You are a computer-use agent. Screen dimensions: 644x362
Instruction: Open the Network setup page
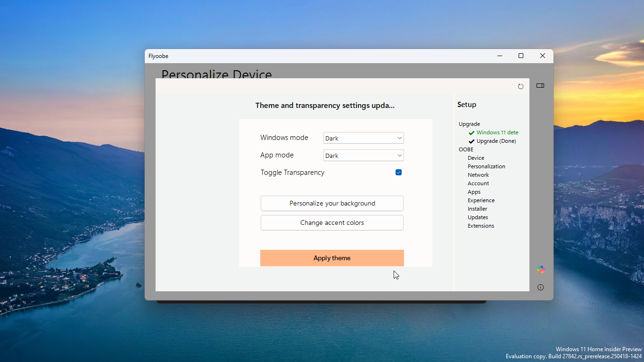coord(478,175)
